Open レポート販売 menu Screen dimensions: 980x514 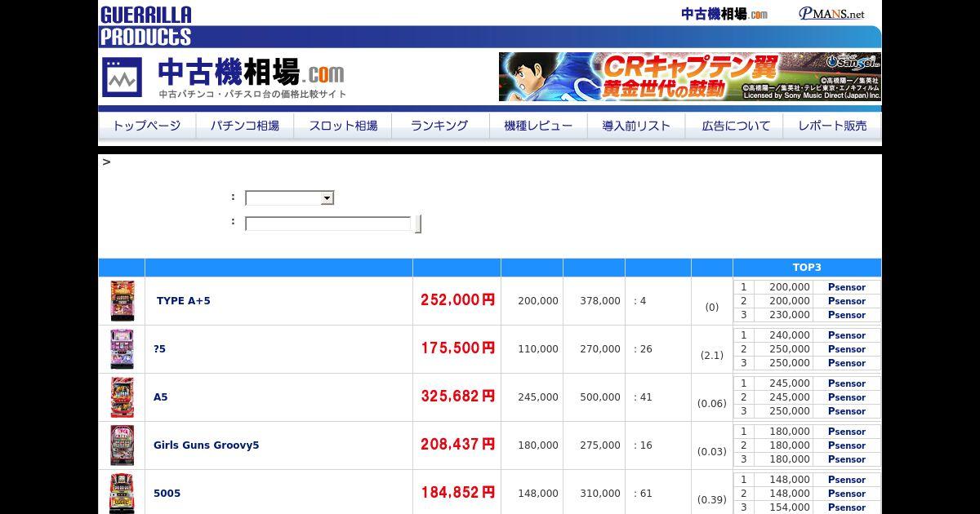pos(832,126)
